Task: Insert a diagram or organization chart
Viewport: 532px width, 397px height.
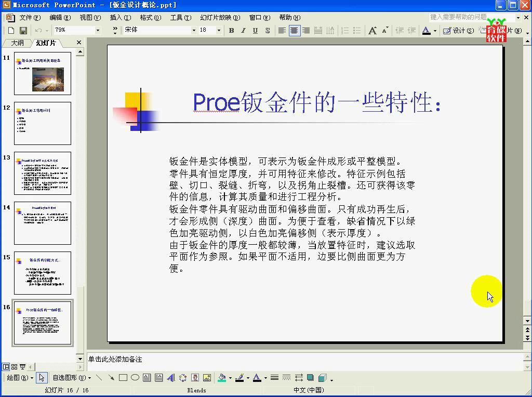Action: click(183, 378)
